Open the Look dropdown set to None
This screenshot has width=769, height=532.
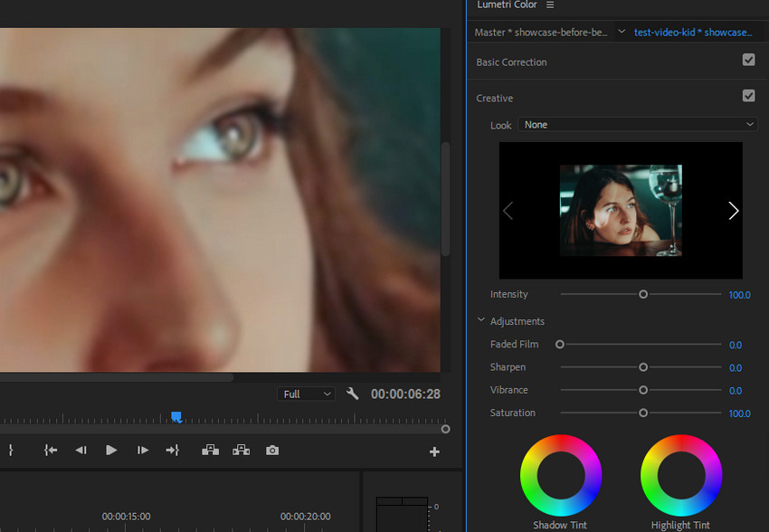[x=638, y=124]
